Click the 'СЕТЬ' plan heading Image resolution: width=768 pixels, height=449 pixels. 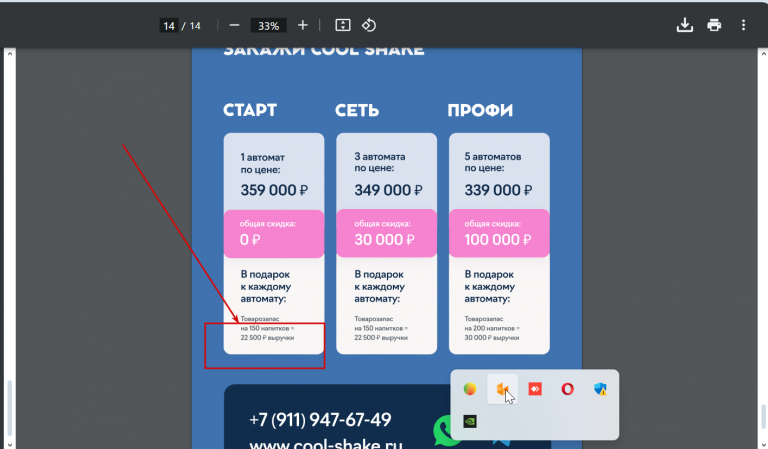click(x=357, y=110)
